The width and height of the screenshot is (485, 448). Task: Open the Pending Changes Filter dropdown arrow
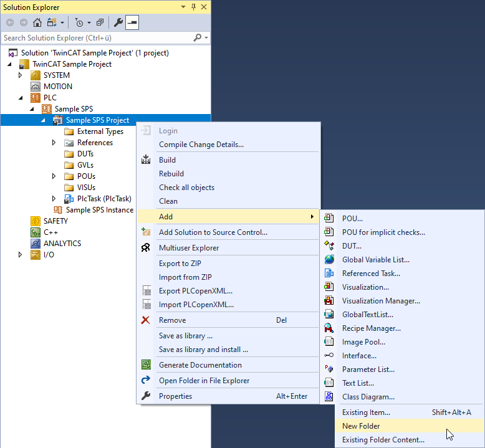89,22
